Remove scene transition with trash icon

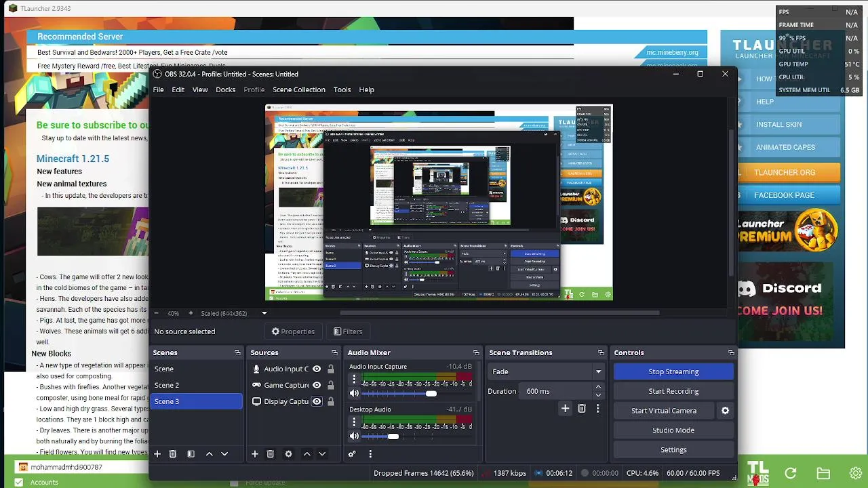click(581, 408)
